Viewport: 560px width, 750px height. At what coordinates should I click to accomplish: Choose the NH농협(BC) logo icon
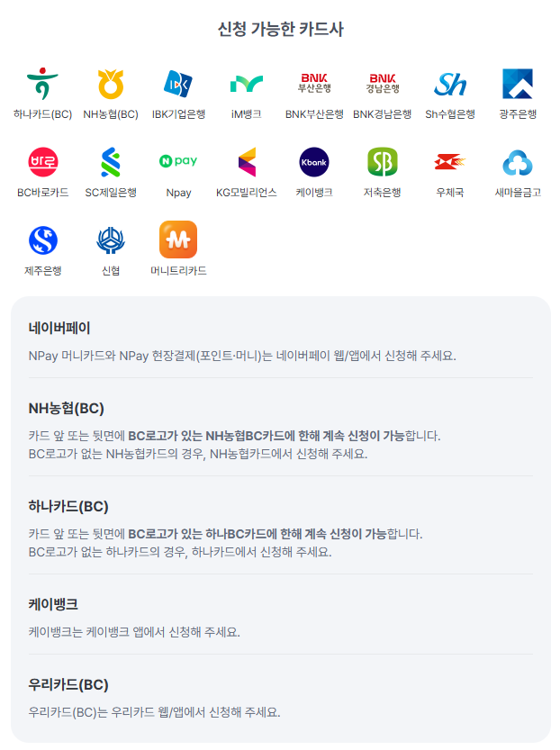pyautogui.click(x=111, y=84)
